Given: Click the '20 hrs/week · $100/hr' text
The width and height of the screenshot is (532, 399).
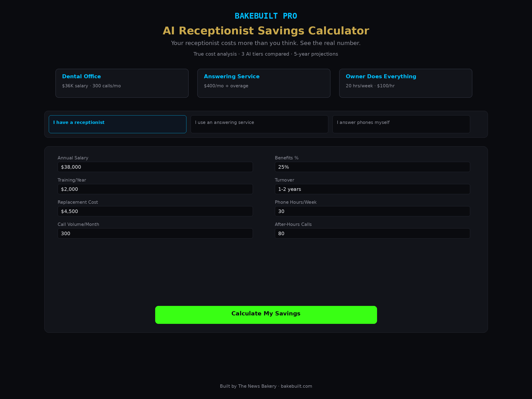Looking at the screenshot, I should pos(370,86).
